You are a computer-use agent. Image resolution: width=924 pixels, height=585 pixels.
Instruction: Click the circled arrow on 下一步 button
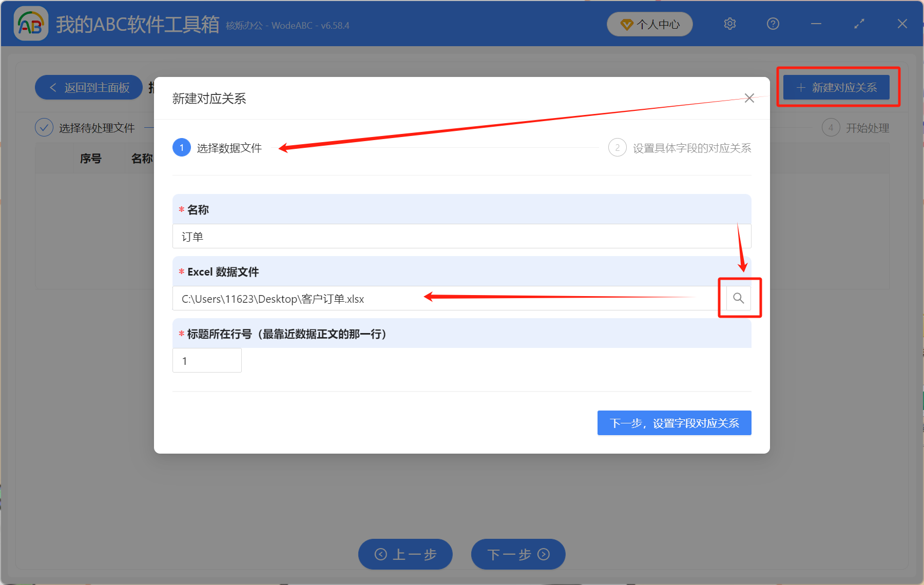tap(544, 554)
